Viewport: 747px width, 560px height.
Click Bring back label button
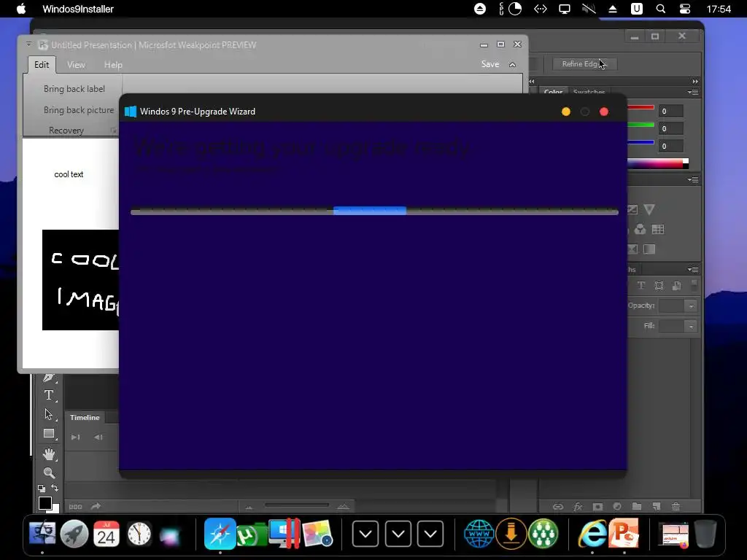click(x=74, y=89)
